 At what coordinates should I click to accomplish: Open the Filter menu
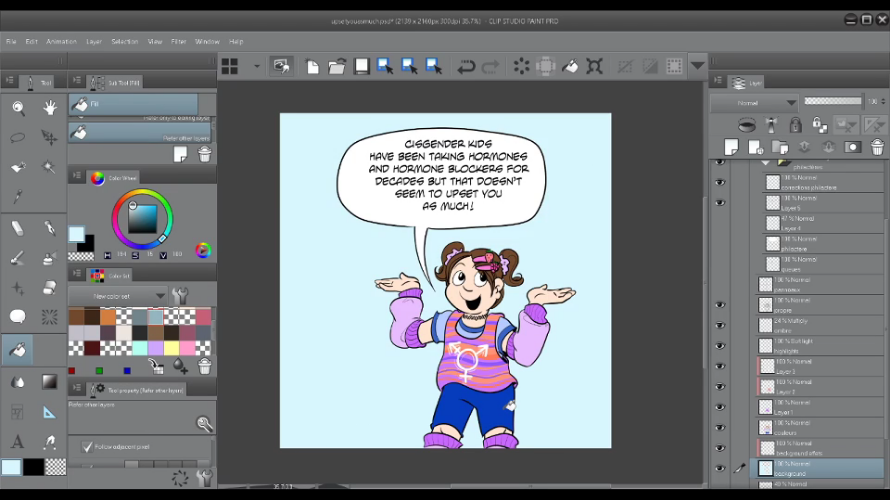[178, 41]
